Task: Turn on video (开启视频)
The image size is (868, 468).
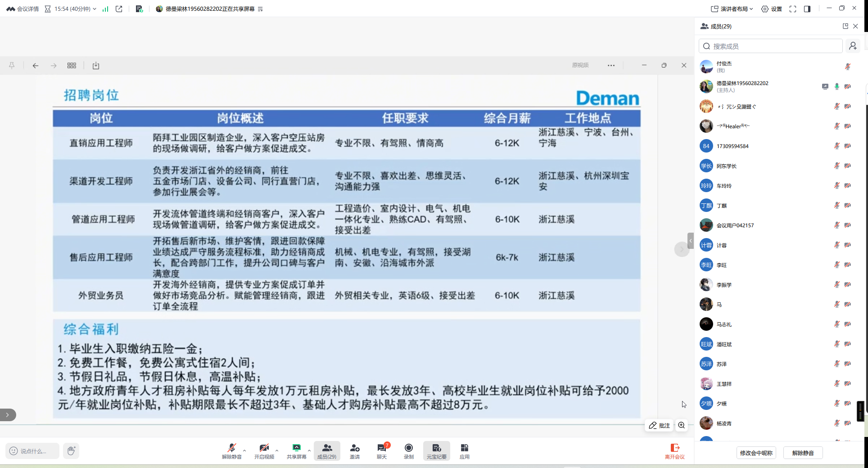Action: click(x=264, y=451)
